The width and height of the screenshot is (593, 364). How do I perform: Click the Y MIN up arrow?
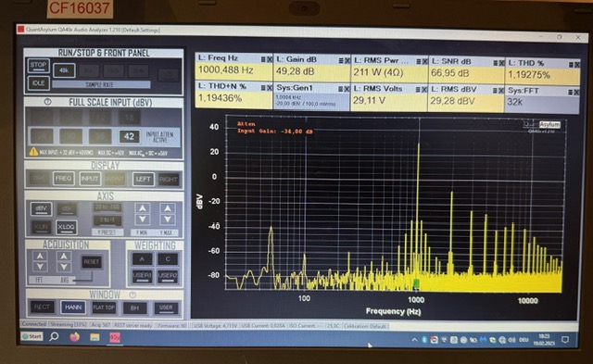click(x=143, y=207)
